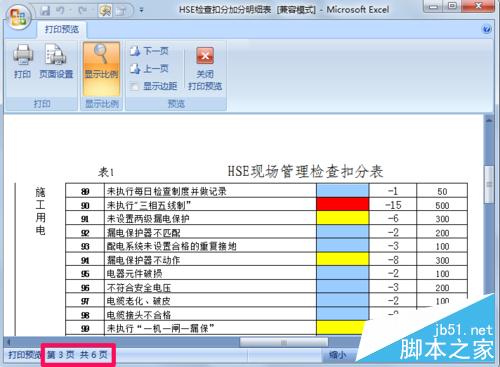Select the Print Preview (打印预览) ribbon tab

(62, 29)
